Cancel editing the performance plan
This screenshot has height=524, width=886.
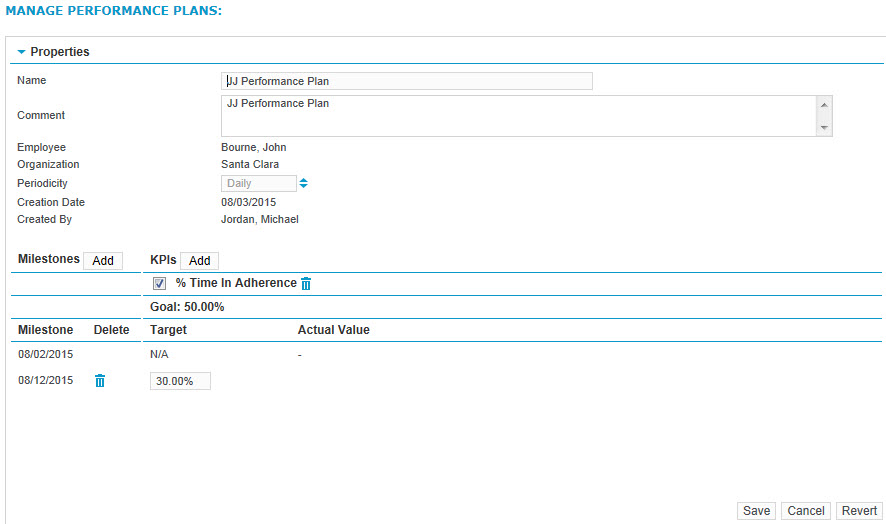pyautogui.click(x=806, y=510)
